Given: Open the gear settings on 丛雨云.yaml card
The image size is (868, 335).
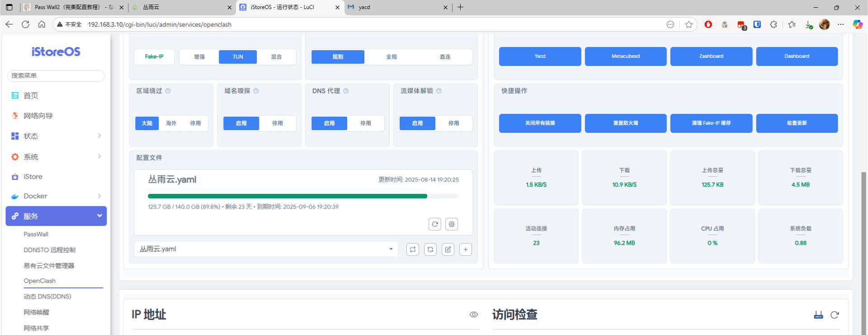Looking at the screenshot, I should pos(452,224).
